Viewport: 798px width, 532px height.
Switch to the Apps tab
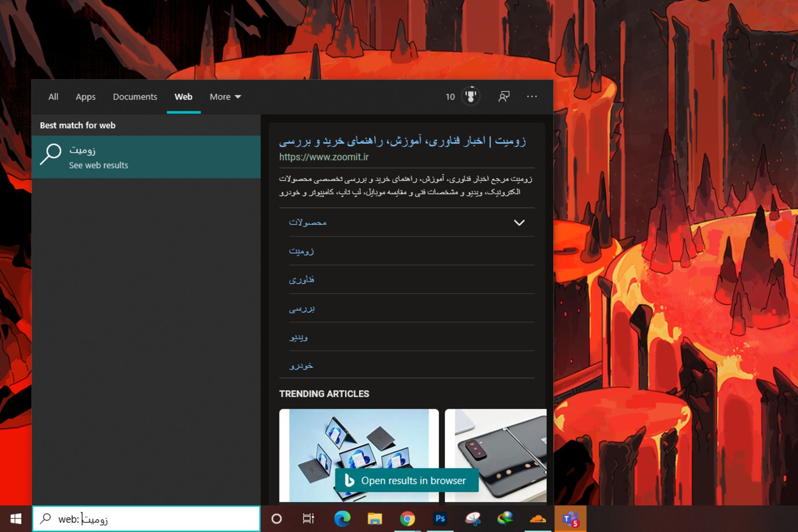tap(85, 97)
